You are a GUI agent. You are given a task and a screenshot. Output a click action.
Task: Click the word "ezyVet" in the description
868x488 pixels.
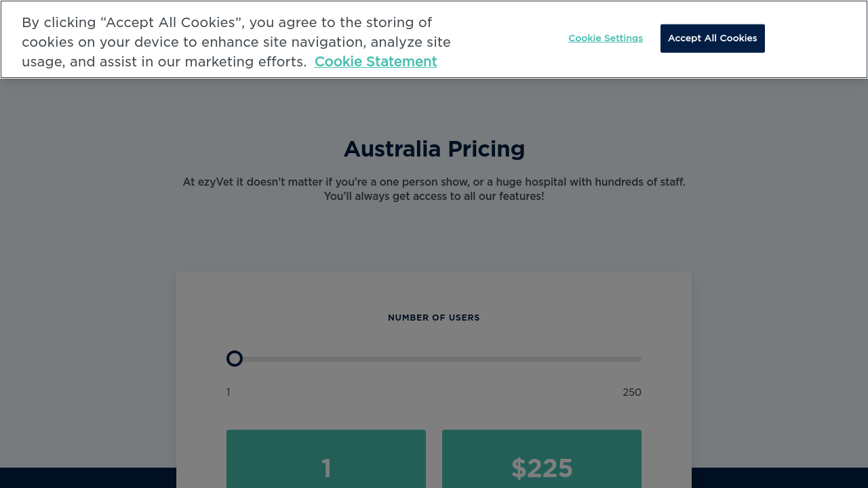pos(216,182)
